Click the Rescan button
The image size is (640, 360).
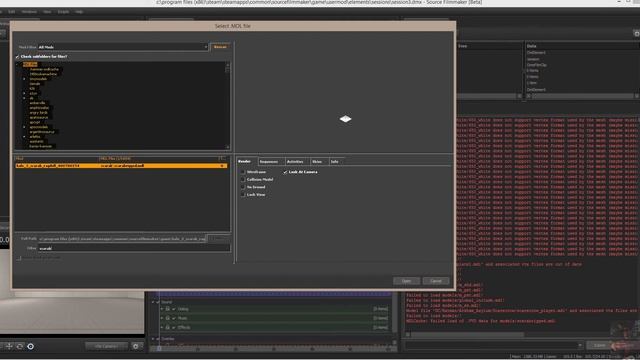(x=220, y=47)
